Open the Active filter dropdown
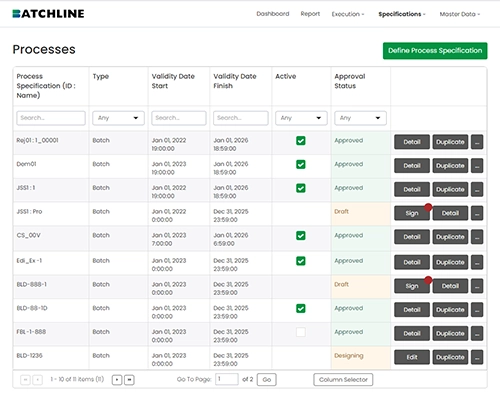The image size is (500, 394). pos(301,118)
